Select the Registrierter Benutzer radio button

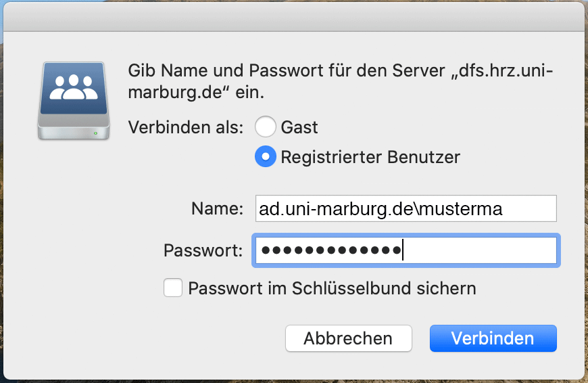coord(266,156)
